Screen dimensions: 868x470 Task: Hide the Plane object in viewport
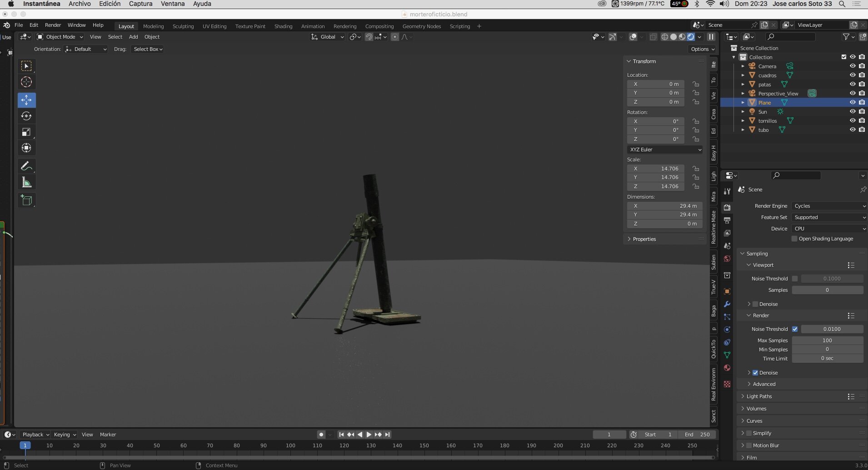click(853, 102)
